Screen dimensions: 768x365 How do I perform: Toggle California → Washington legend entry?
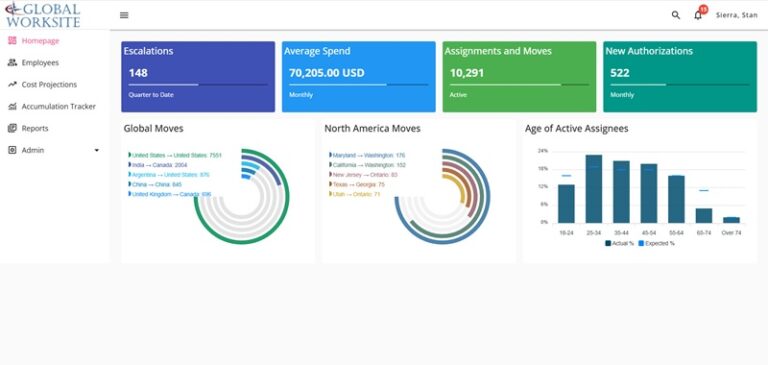pyautogui.click(x=368, y=165)
